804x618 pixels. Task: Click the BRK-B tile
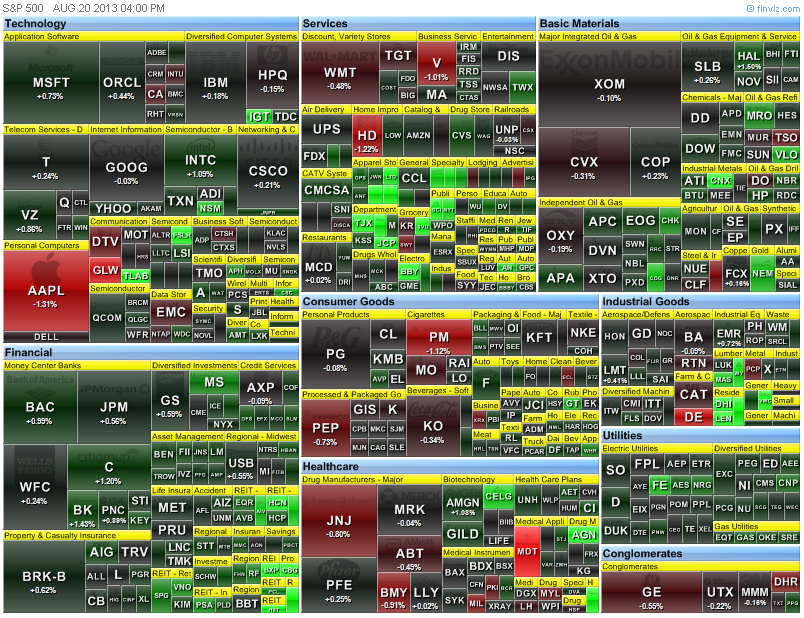43,579
